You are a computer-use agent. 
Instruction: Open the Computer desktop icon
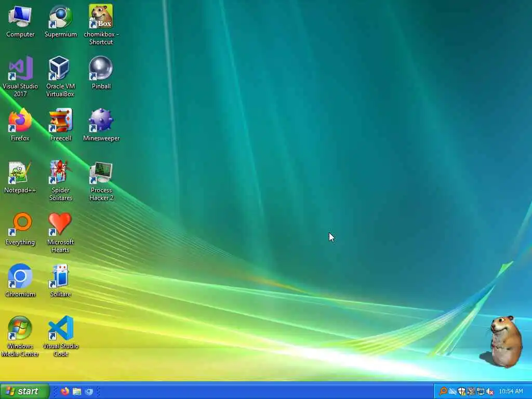point(20,21)
